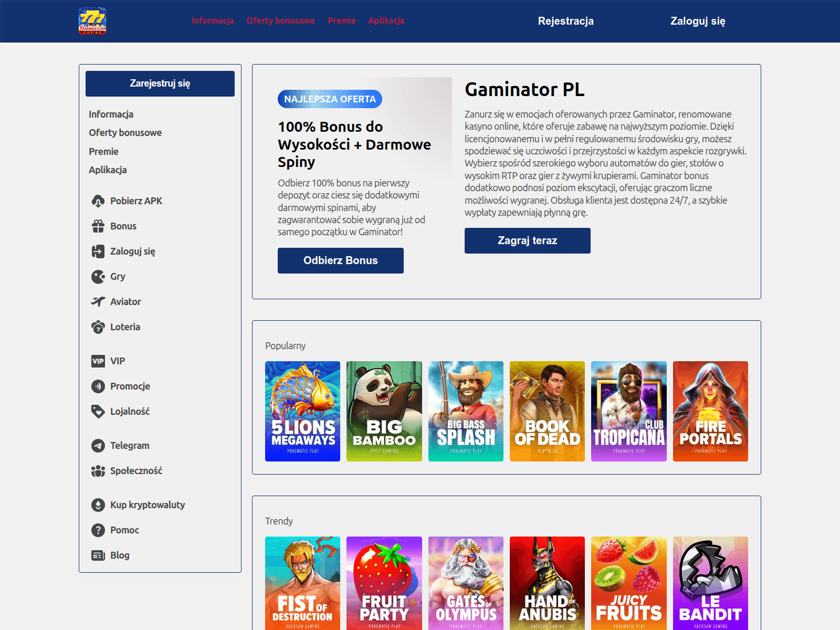The width and height of the screenshot is (840, 630).
Task: Click the Gry pac-man icon
Action: click(98, 277)
